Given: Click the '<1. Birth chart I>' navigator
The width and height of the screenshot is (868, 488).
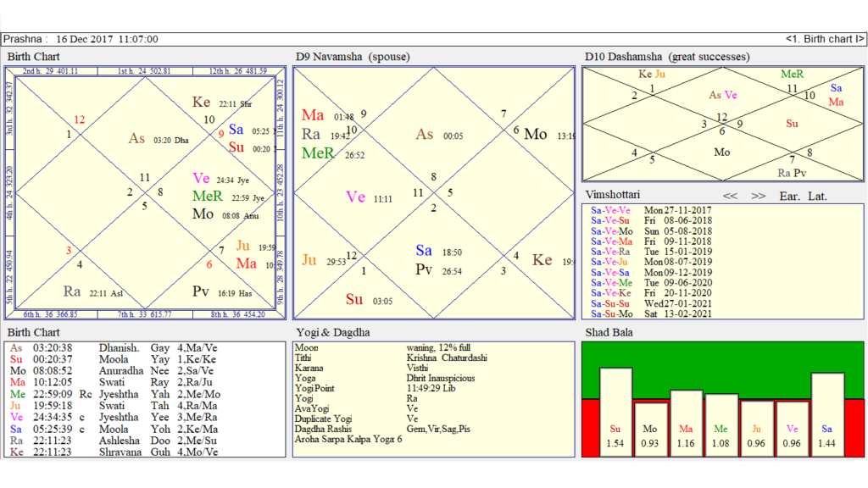Looking at the screenshot, I should (824, 39).
